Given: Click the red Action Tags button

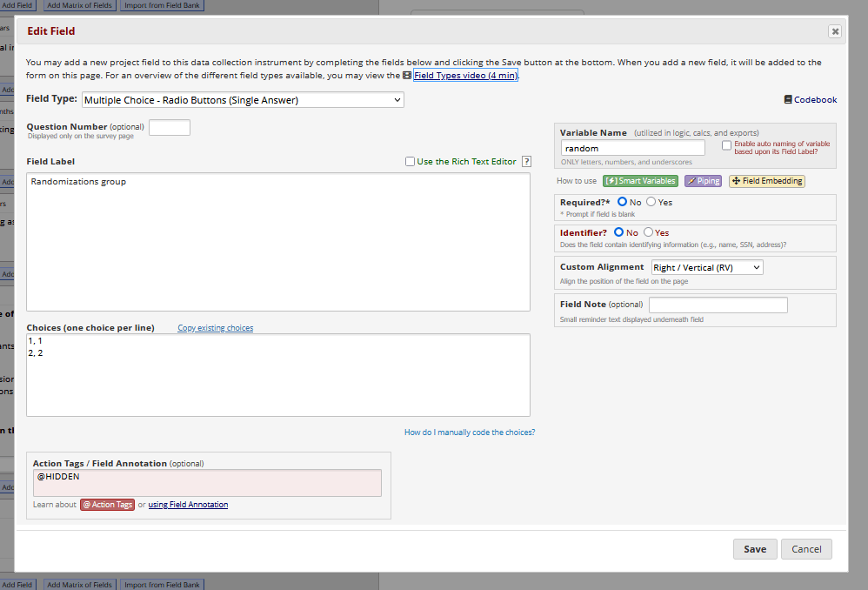Looking at the screenshot, I should pos(108,505).
